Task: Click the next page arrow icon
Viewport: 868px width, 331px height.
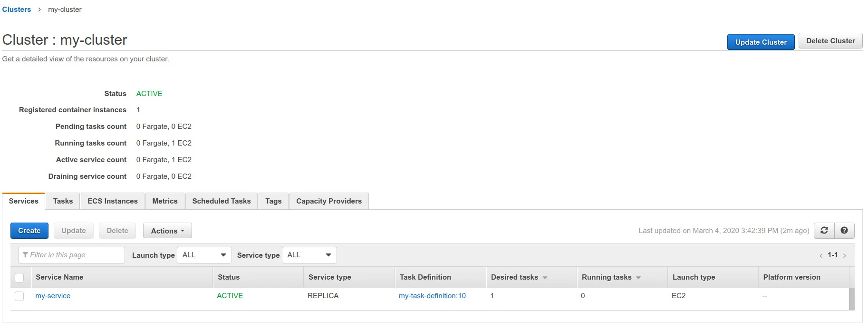Action: (845, 256)
